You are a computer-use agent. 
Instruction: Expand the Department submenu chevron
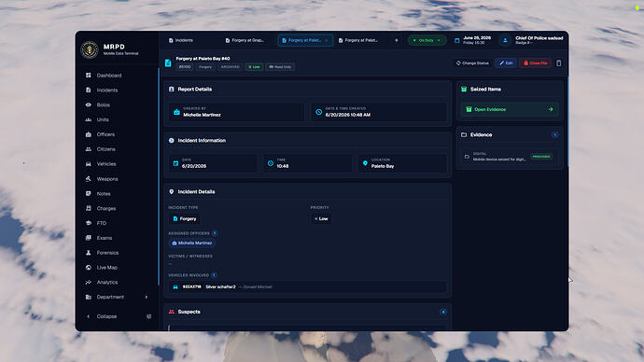coord(147,297)
